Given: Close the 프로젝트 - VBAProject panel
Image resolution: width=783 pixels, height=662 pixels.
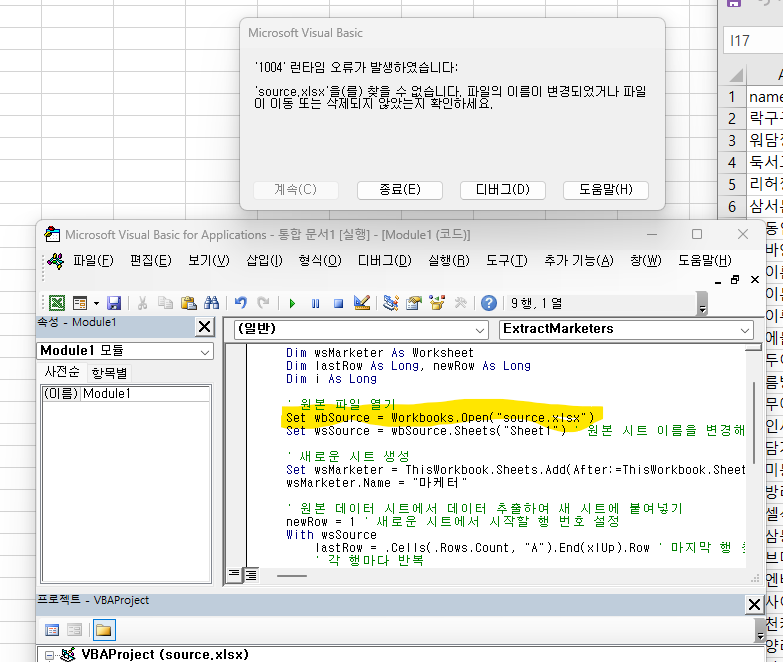Looking at the screenshot, I should [754, 605].
